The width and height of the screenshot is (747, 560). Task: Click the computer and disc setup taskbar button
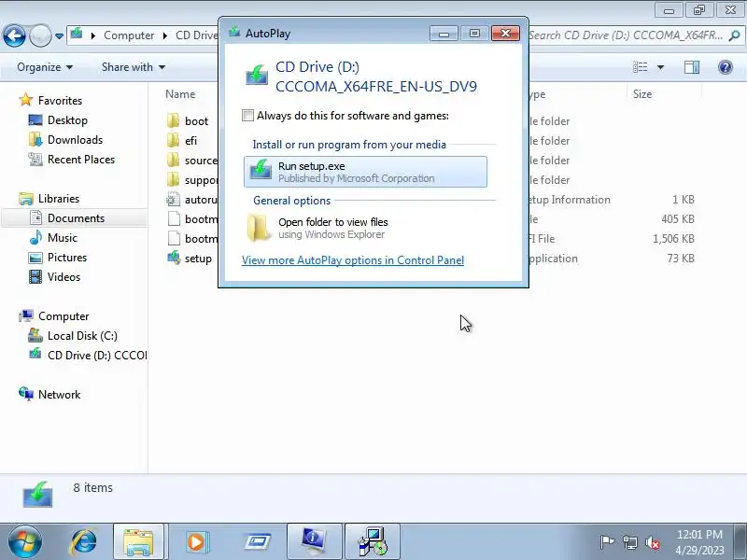pyautogui.click(x=372, y=541)
